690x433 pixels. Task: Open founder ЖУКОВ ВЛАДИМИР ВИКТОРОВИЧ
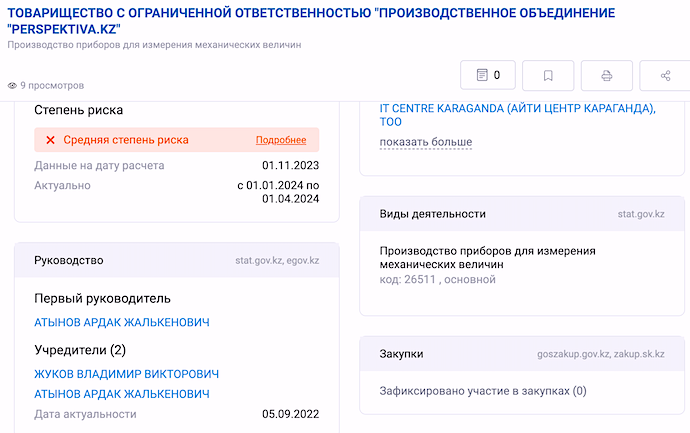126,374
